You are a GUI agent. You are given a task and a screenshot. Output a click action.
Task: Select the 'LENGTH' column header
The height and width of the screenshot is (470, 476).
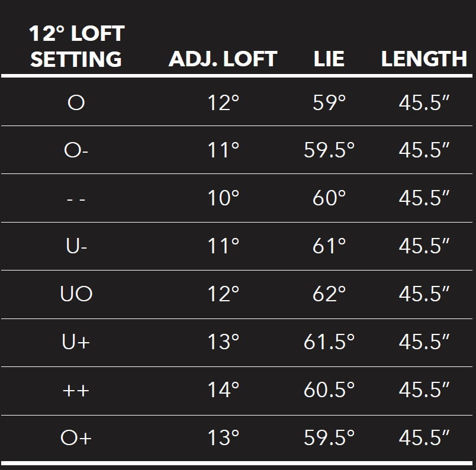(424, 59)
